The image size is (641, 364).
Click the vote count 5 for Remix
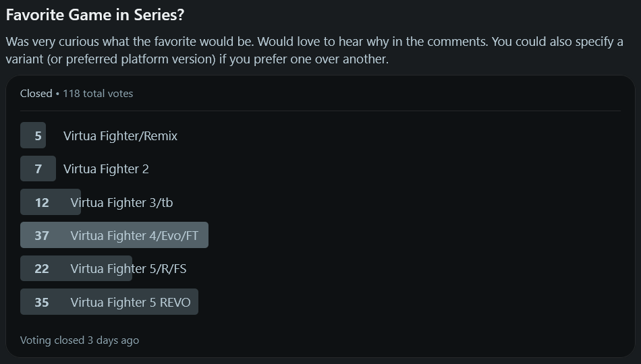tap(38, 135)
